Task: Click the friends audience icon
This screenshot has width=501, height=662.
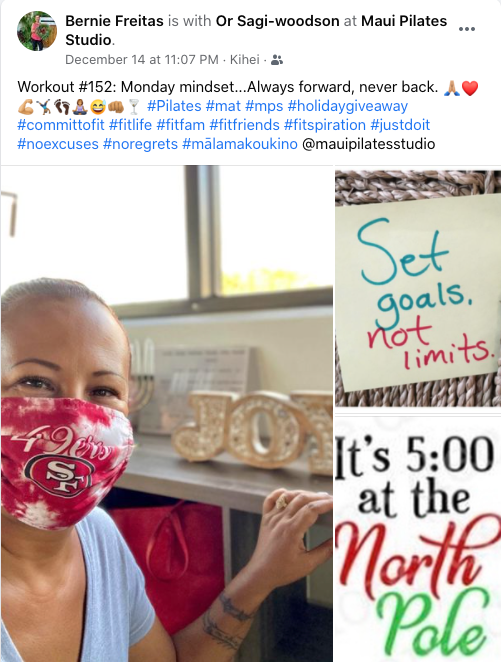Action: [277, 60]
